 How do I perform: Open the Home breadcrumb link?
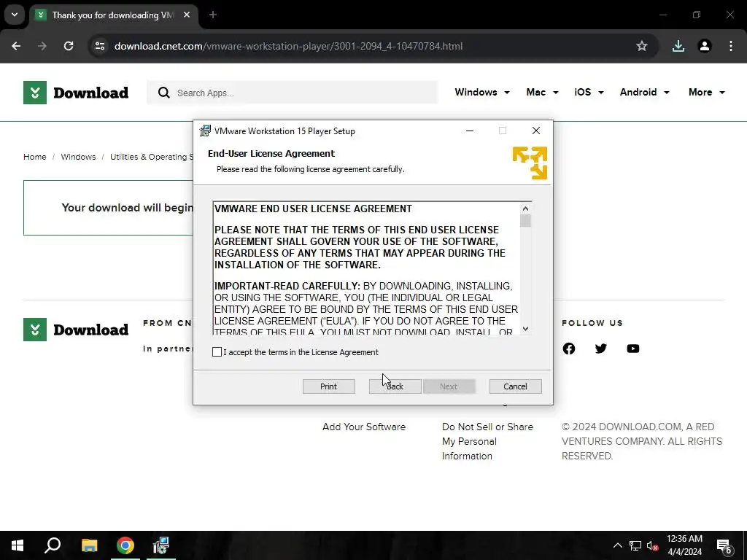(35, 157)
